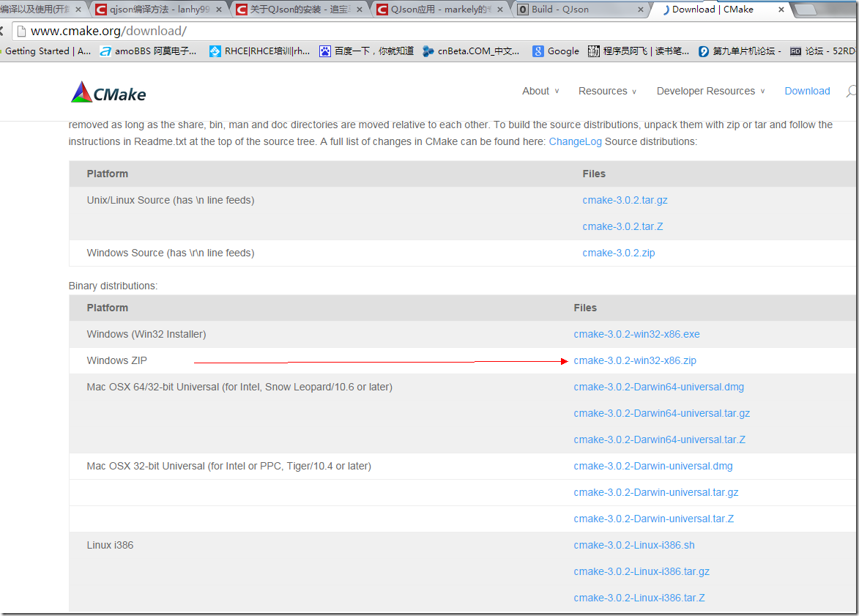Close the Build - QJson tab
This screenshot has width=859, height=616.
click(641, 10)
